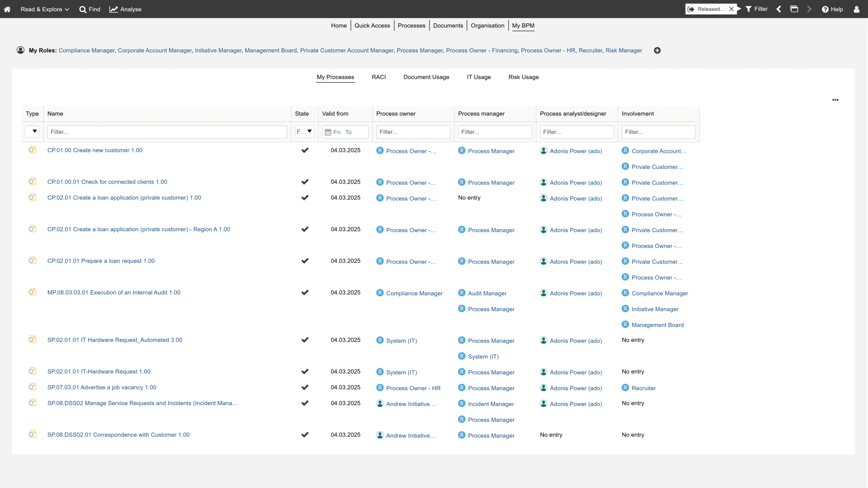This screenshot has height=488, width=868.
Task: Expand the Read & Explore dropdown
Action: 45,9
